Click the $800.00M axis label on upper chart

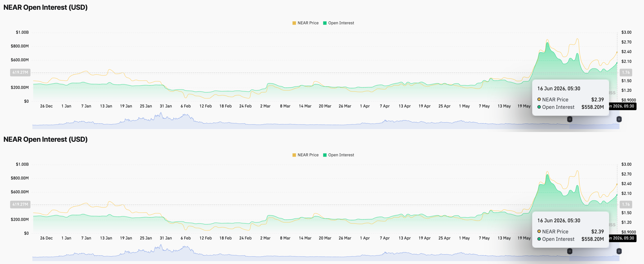coord(20,46)
